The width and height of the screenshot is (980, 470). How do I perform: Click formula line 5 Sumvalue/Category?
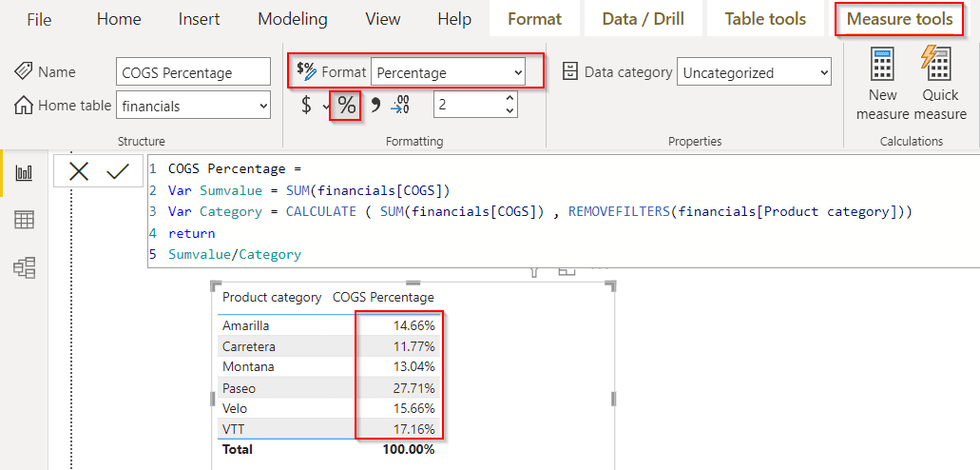pyautogui.click(x=235, y=255)
